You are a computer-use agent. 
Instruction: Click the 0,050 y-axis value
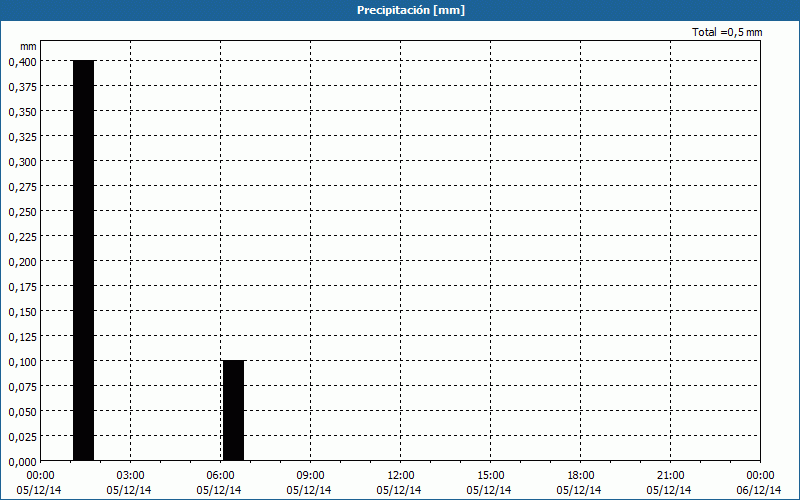[22, 412]
